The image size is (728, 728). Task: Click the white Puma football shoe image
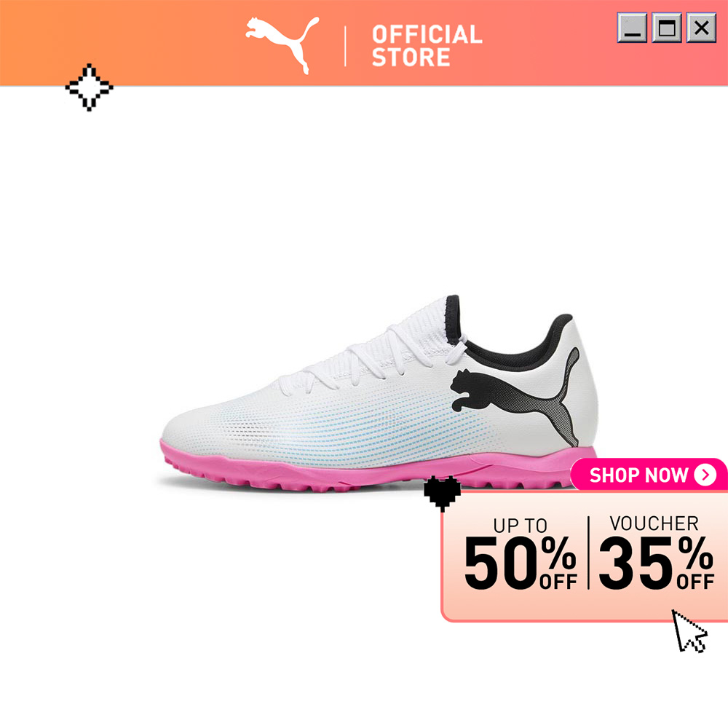[x=379, y=394]
